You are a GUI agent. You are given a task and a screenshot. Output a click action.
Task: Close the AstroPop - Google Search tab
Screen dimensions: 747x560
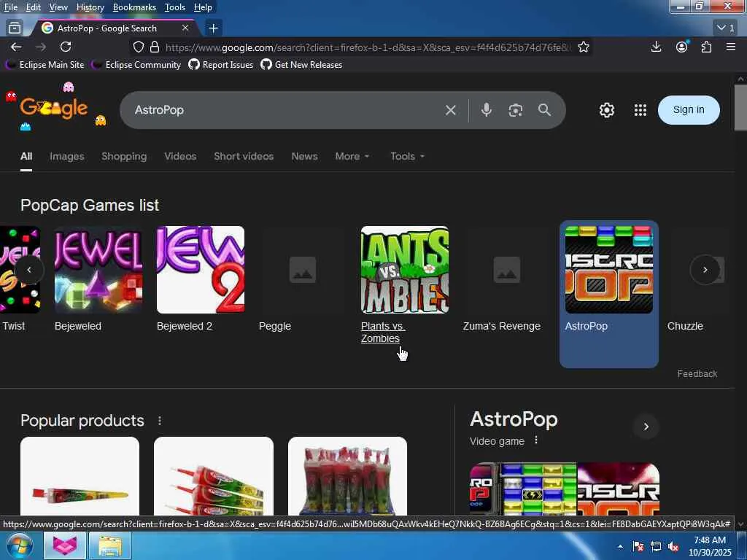click(185, 28)
